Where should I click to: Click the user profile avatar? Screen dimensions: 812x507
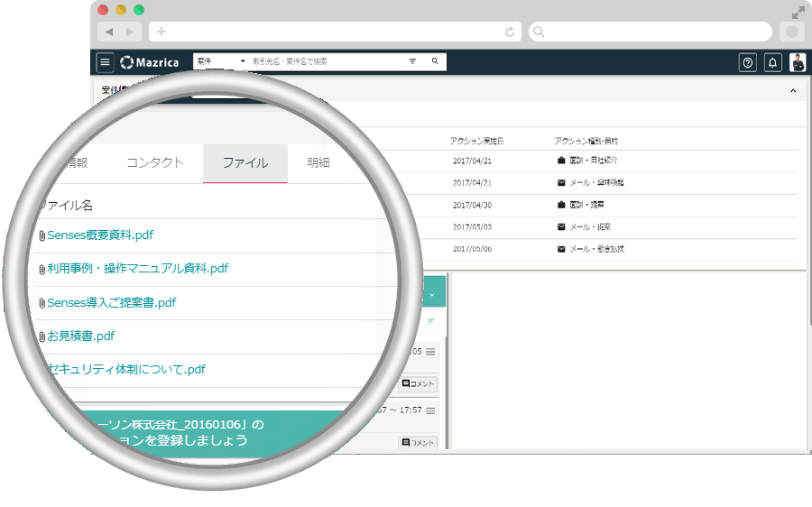click(x=798, y=62)
